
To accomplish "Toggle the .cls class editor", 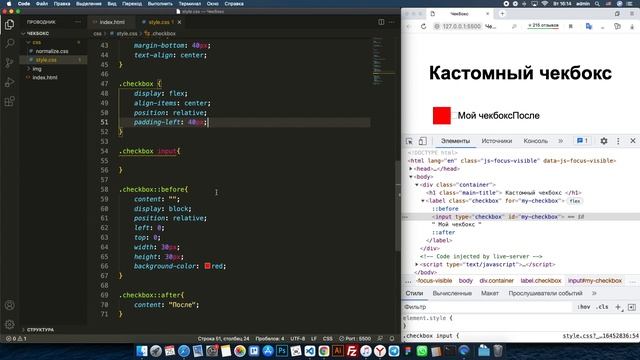I will (602, 307).
